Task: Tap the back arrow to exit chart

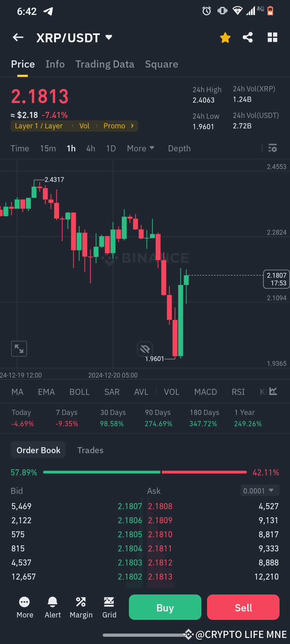Action: click(x=18, y=37)
